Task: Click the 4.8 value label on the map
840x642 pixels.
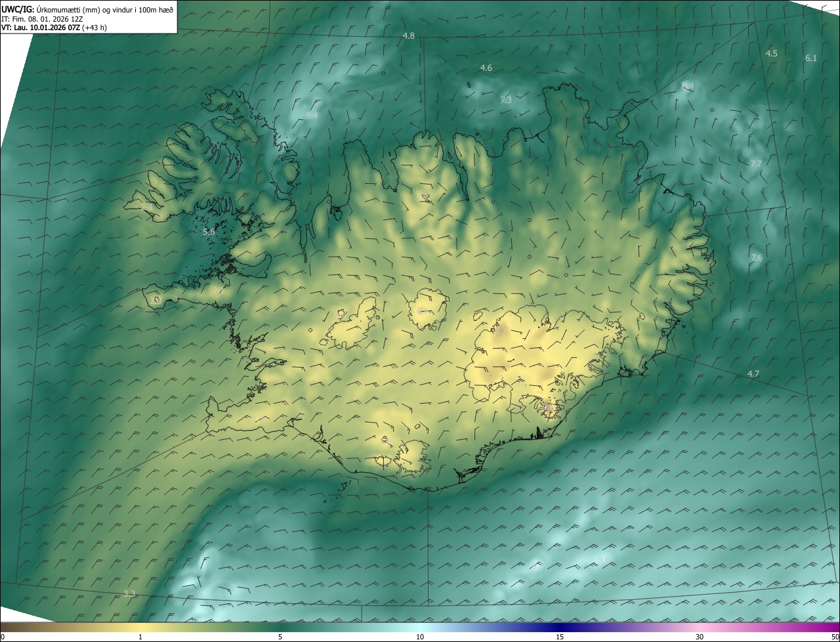Action: (x=409, y=35)
